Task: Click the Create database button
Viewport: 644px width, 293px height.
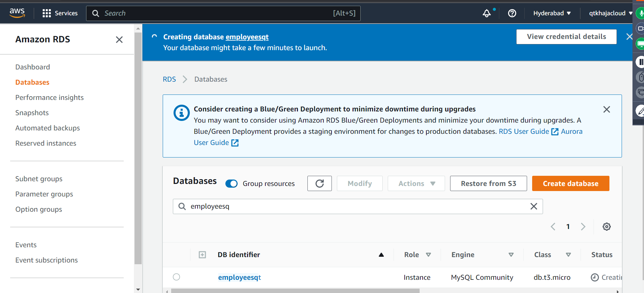Action: pos(571,184)
